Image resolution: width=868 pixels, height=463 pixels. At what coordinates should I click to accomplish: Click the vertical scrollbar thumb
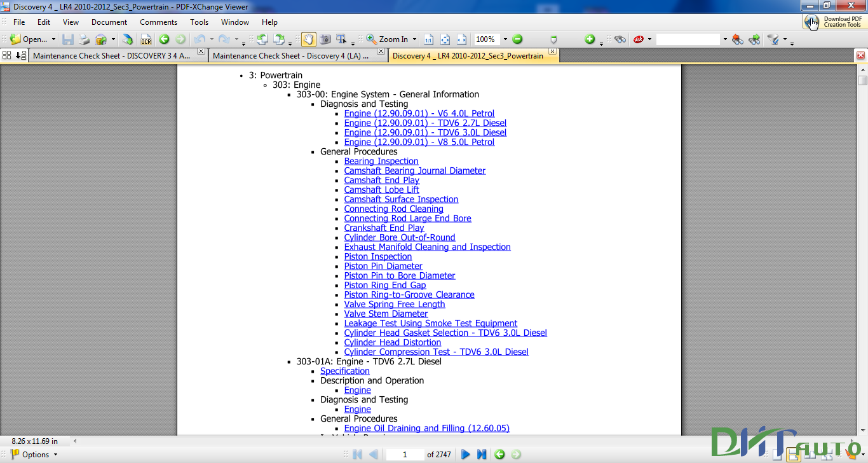(862, 81)
